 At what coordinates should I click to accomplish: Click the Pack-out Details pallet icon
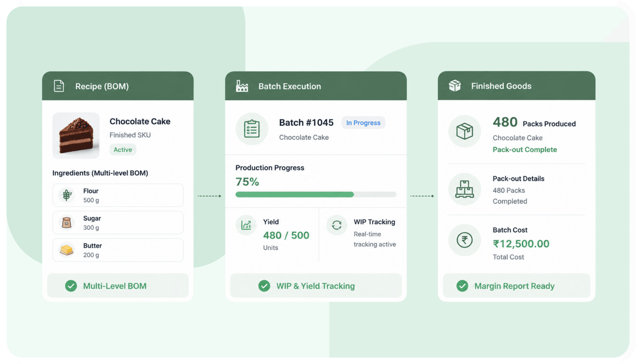coord(464,189)
